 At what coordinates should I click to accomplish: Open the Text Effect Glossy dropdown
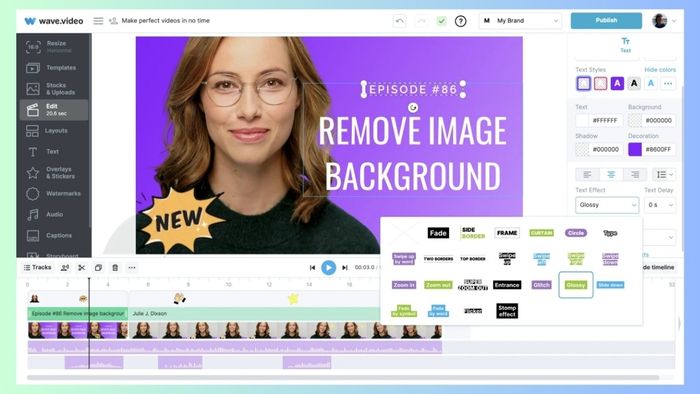[607, 205]
